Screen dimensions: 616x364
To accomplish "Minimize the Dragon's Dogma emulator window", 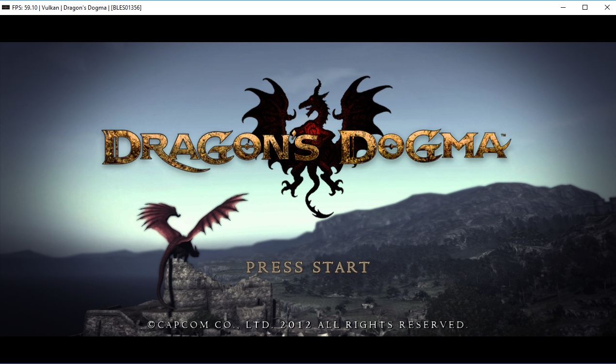I will (563, 7).
